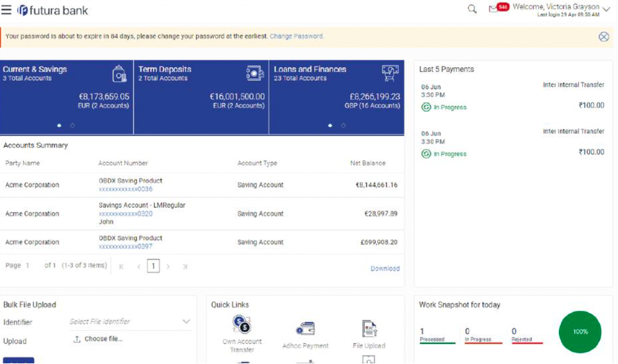Select first dot of Loans and Finances card
The height and width of the screenshot is (364, 618).
(x=330, y=125)
